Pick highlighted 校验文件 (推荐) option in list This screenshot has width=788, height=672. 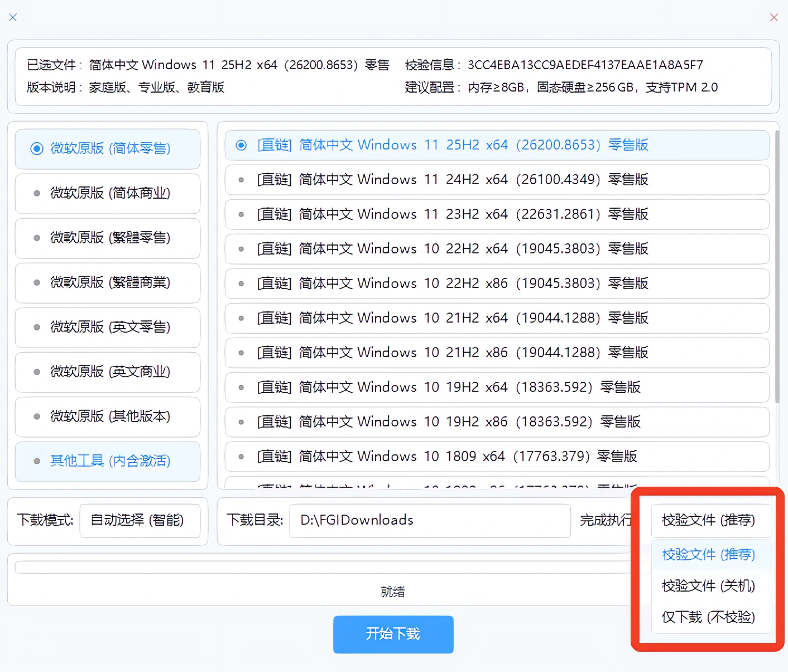(712, 555)
